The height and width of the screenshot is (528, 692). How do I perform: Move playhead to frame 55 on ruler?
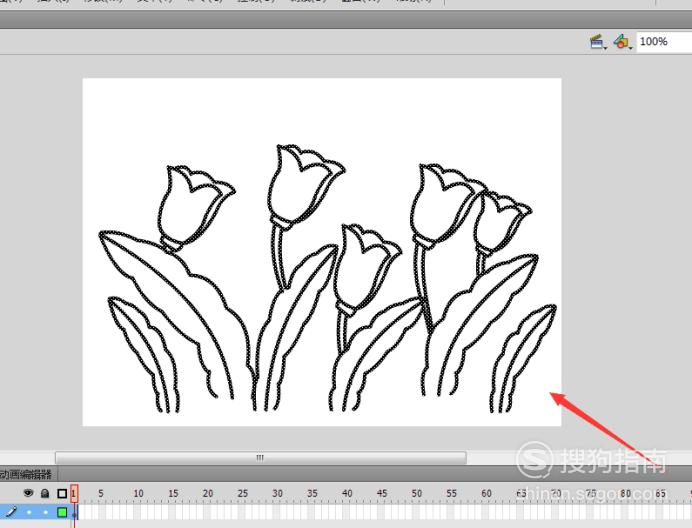(451, 493)
